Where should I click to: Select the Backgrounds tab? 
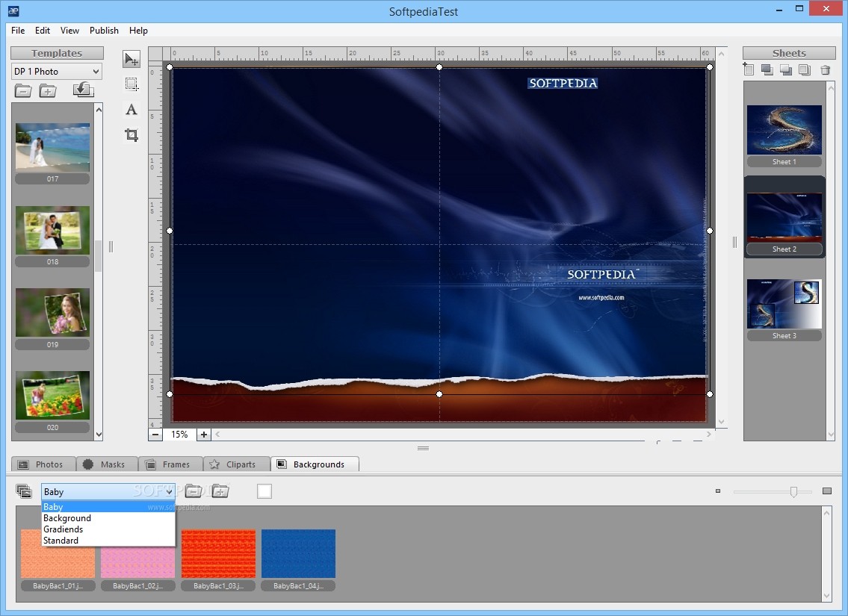pyautogui.click(x=315, y=464)
